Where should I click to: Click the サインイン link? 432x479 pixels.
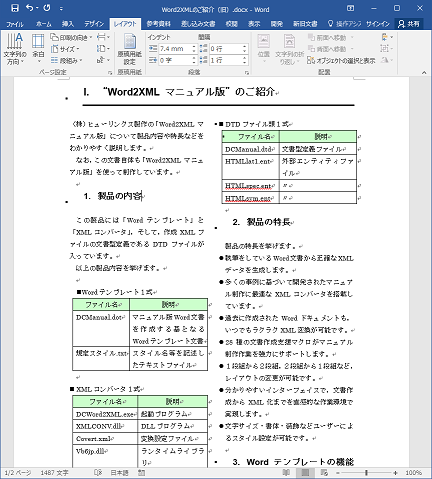378,24
